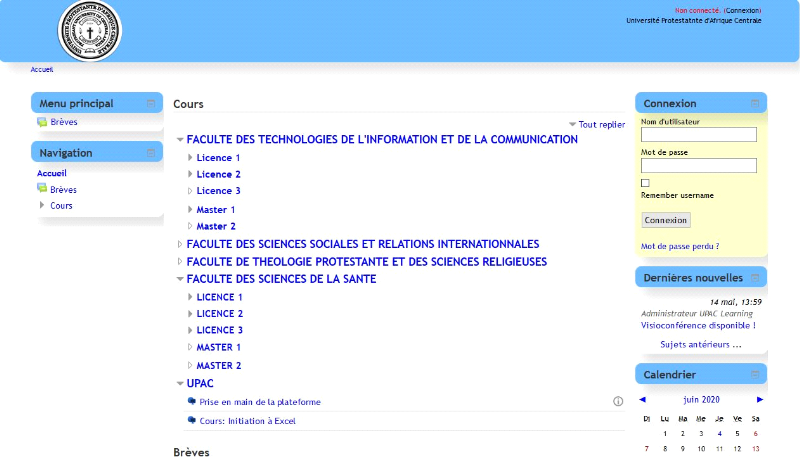Click the Mot de passe input field
800x460 pixels.
(698, 165)
